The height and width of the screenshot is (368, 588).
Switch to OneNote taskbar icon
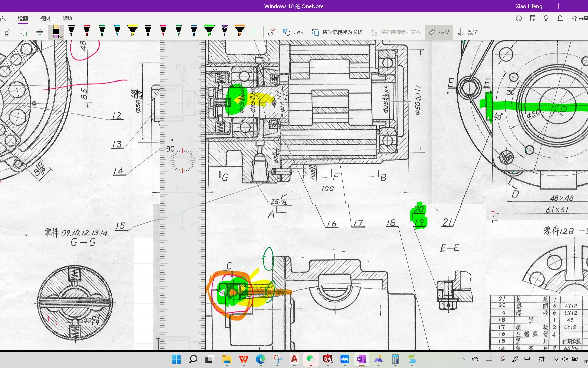point(361,359)
